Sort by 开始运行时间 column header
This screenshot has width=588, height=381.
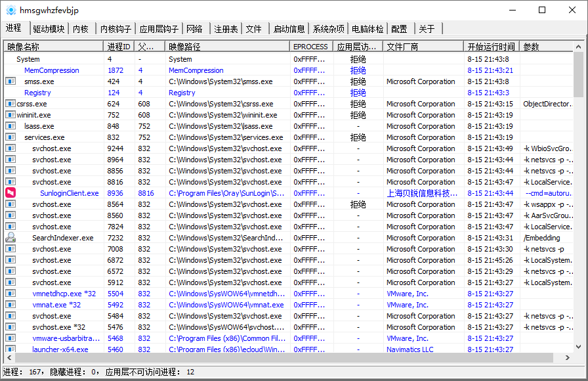(492, 47)
